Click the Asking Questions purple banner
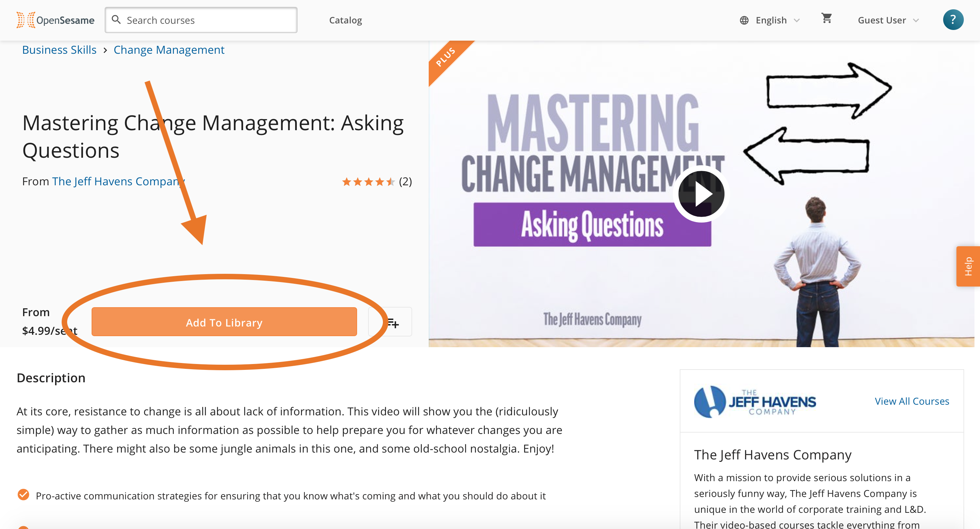This screenshot has width=980, height=529. click(x=592, y=225)
